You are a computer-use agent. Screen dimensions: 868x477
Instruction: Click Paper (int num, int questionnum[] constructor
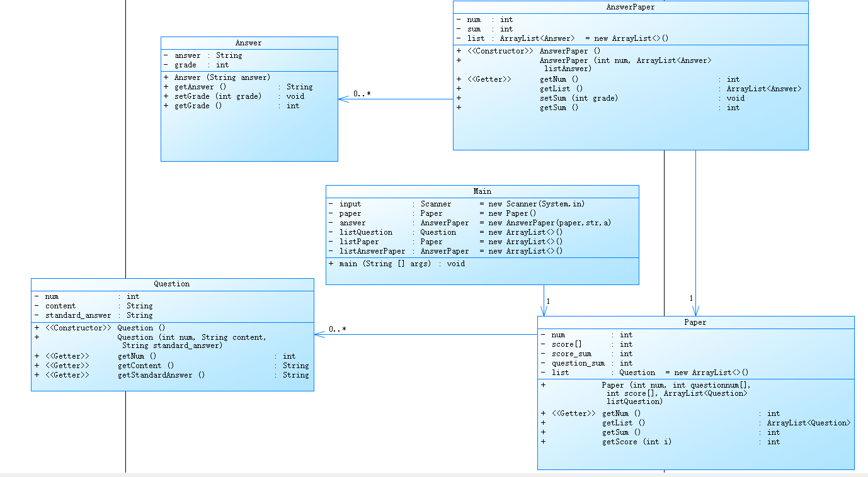[x=646, y=393]
